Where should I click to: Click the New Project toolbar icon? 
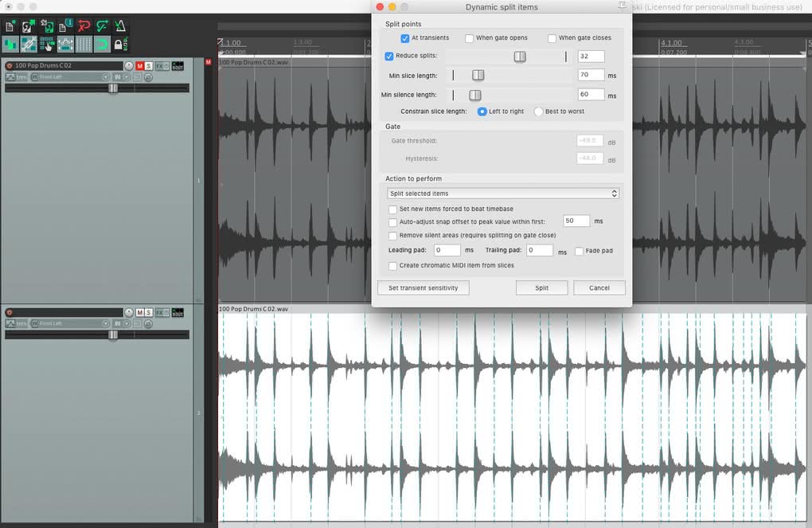10,26
